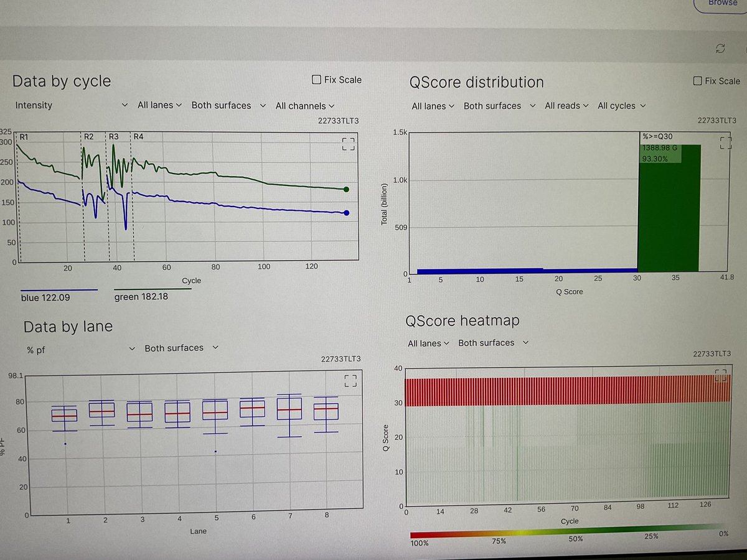The image size is (747, 560).
Task: Enable Fix Scale for QScore distribution
Action: [x=716, y=81]
